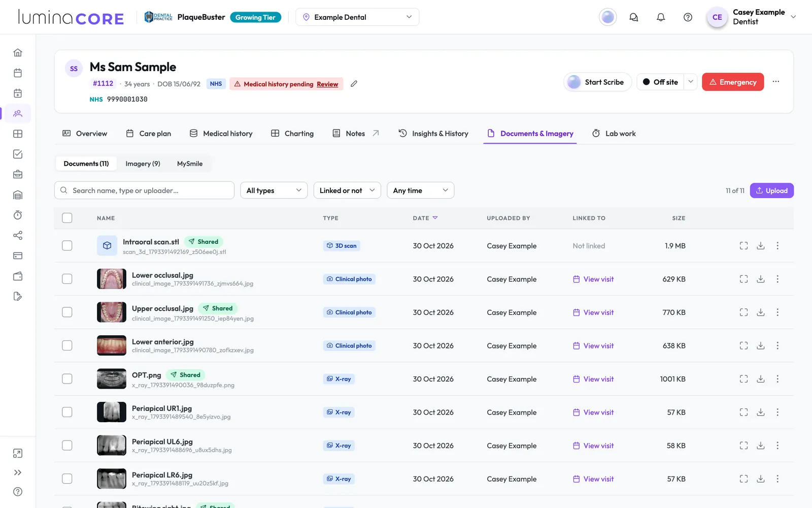This screenshot has height=508, width=812.
Task: Open the chat messages icon in header
Action: pos(634,17)
